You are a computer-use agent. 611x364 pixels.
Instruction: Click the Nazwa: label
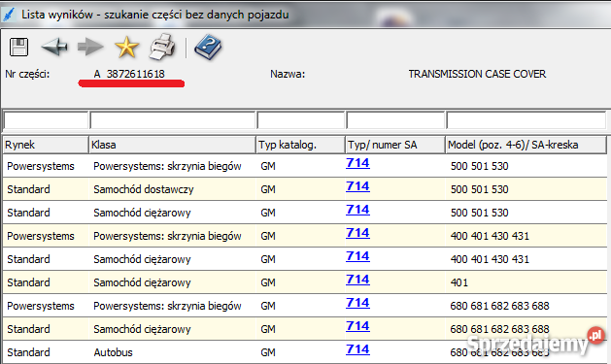(x=288, y=74)
